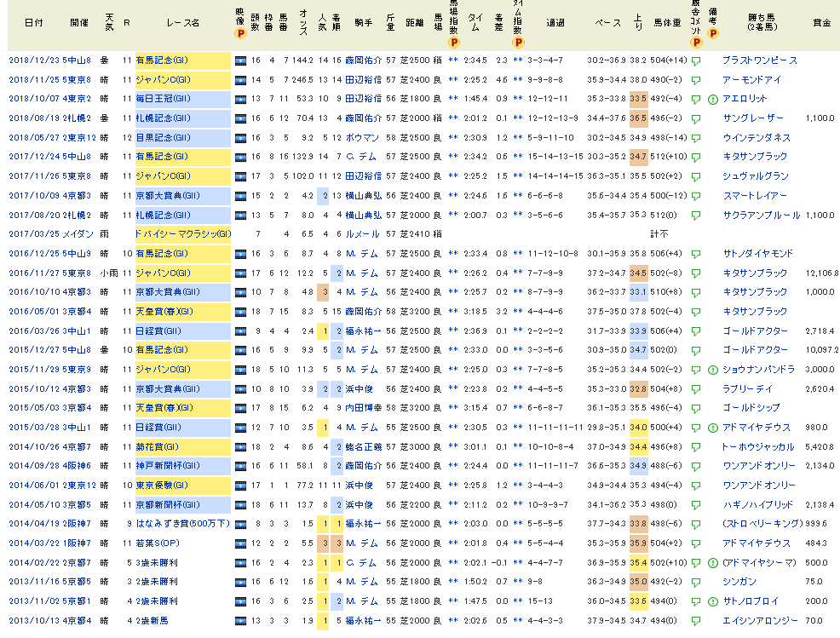Click green remarks icon in 2015/11/29 row
Screen dimensions: 840x638
pyautogui.click(x=712, y=371)
